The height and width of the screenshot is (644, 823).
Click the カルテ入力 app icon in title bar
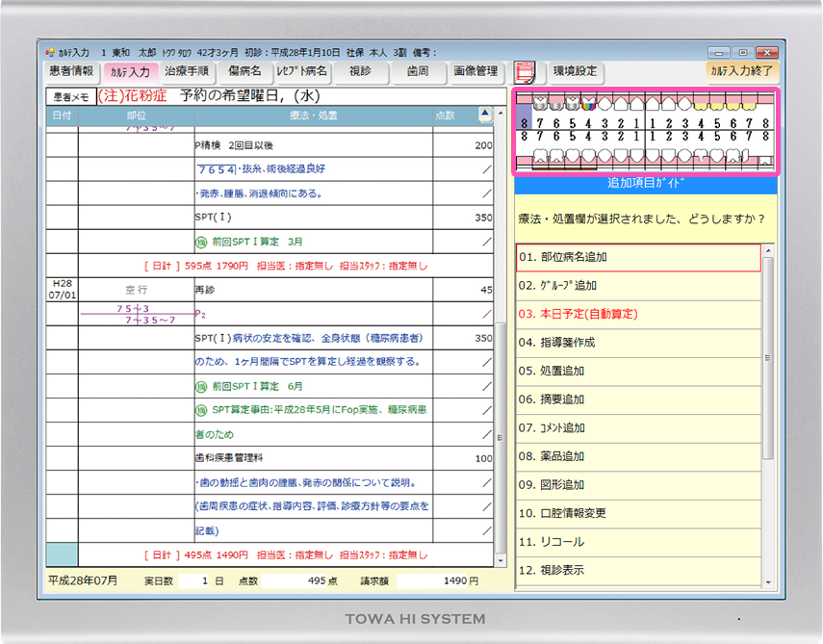50,53
